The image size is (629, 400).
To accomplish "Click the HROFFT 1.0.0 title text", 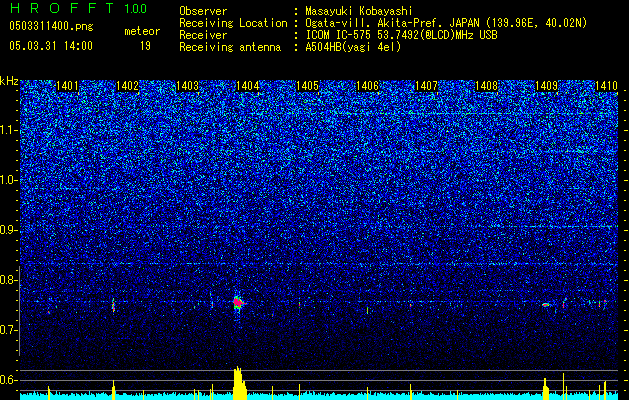I will (x=79, y=8).
